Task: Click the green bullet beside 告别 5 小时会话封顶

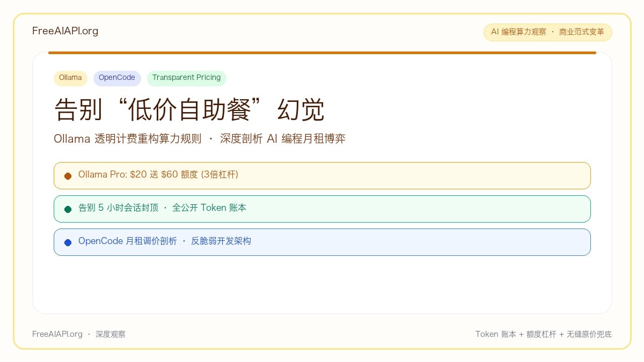Action: [68, 209]
